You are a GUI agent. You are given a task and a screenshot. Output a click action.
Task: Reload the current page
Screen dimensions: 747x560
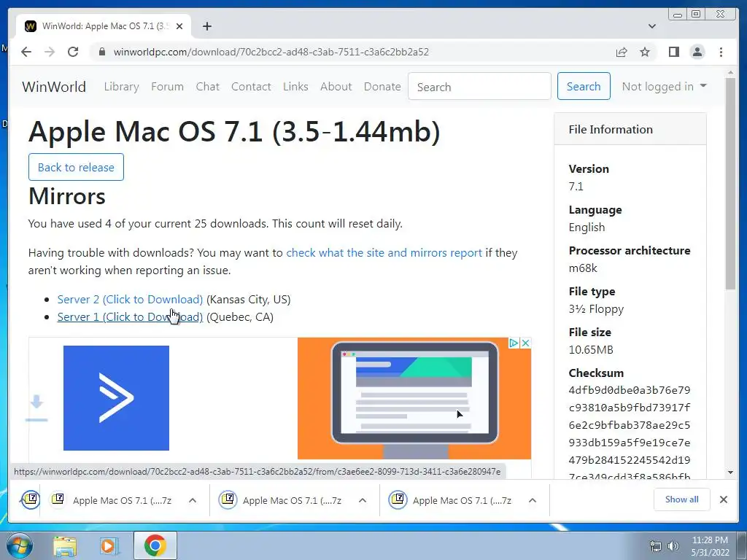click(73, 52)
